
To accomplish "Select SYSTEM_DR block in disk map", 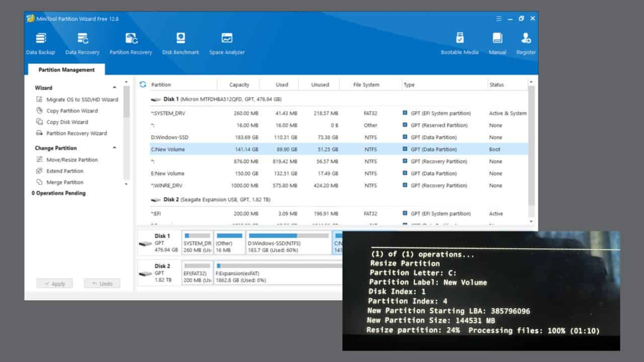I will (197, 242).
